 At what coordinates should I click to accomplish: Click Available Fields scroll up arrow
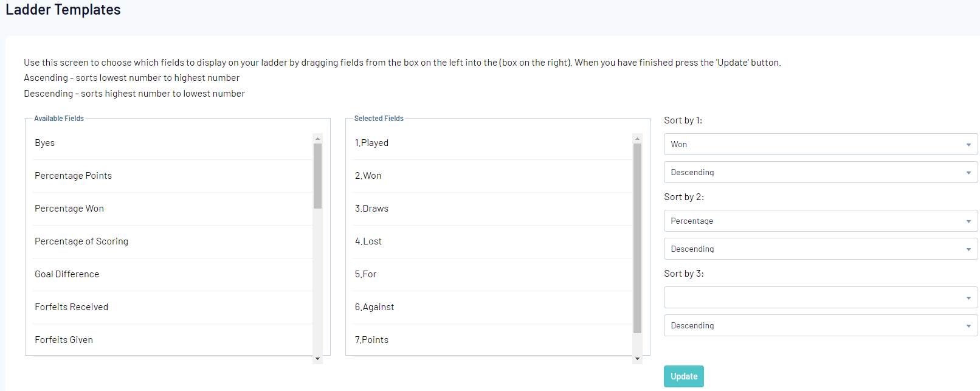[317, 139]
